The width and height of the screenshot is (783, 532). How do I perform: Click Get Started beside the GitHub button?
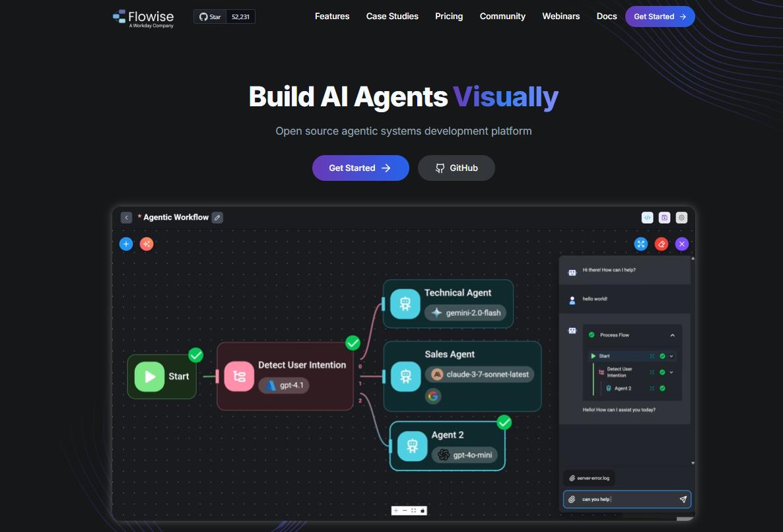tap(360, 168)
